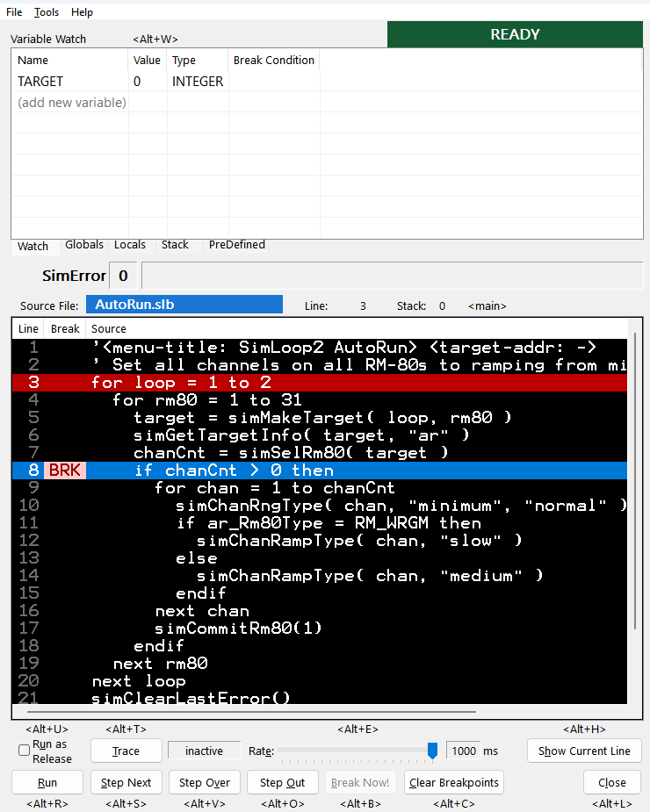Switch to the Stack tab
This screenshot has width=650, height=812.
175,245
